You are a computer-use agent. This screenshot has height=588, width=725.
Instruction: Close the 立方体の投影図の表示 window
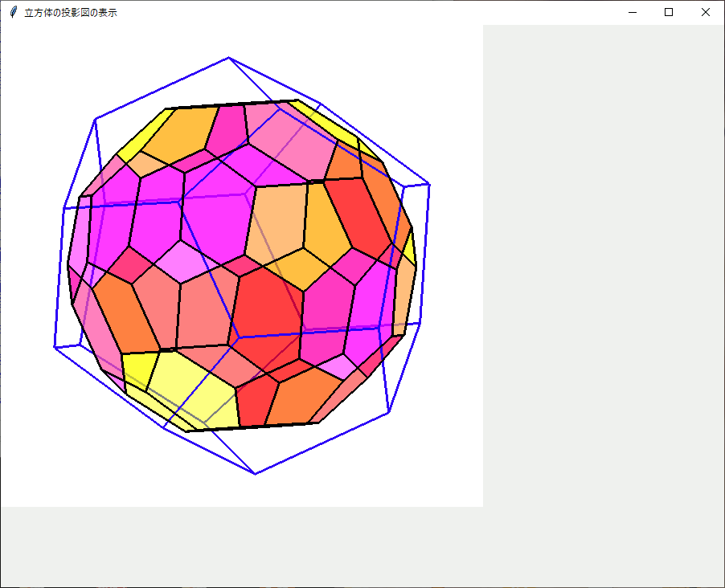click(x=705, y=13)
